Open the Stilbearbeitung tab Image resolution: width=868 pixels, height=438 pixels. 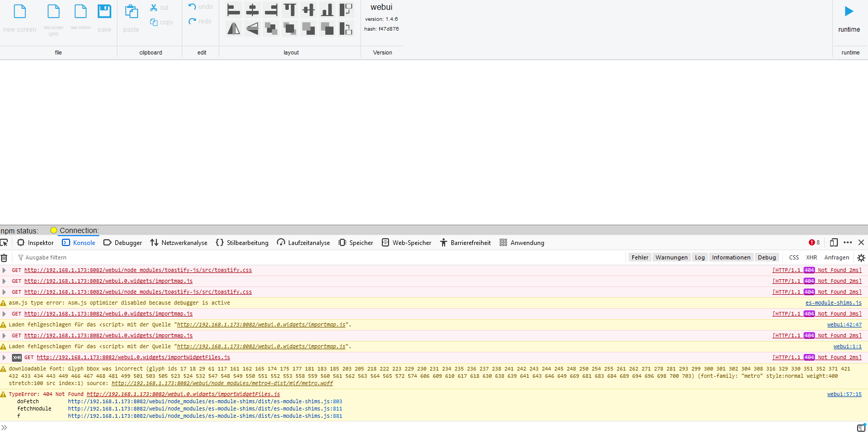pyautogui.click(x=242, y=242)
